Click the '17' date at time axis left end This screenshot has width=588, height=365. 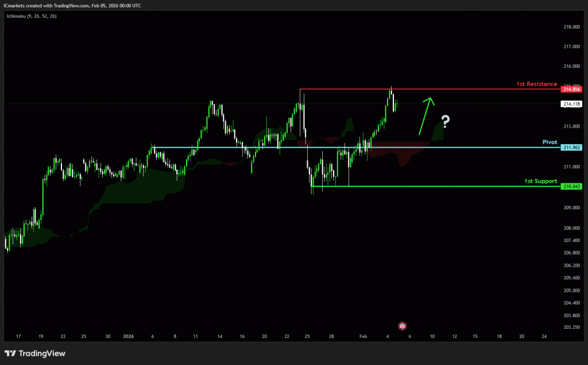[x=18, y=336]
